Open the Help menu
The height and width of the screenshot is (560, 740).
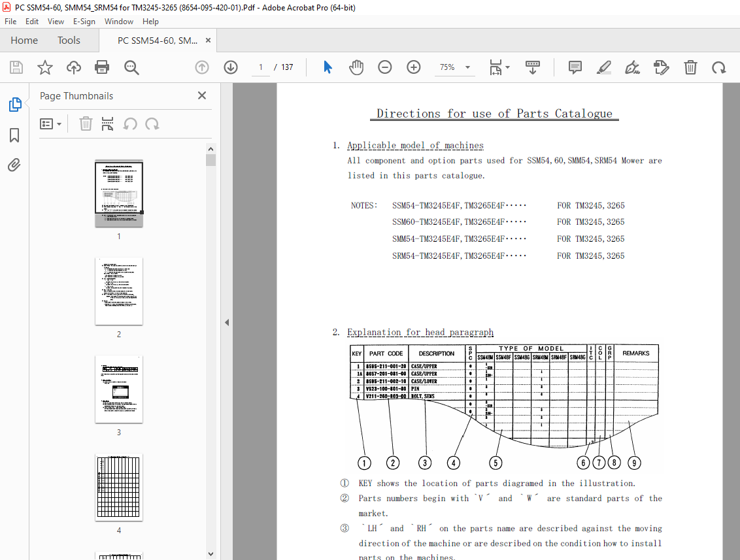(x=150, y=21)
